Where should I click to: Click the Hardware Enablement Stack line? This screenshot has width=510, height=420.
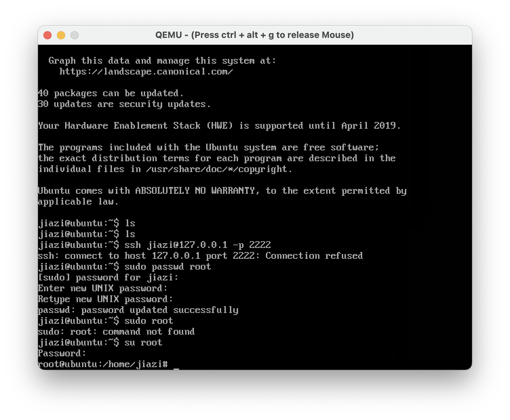pyautogui.click(x=219, y=126)
